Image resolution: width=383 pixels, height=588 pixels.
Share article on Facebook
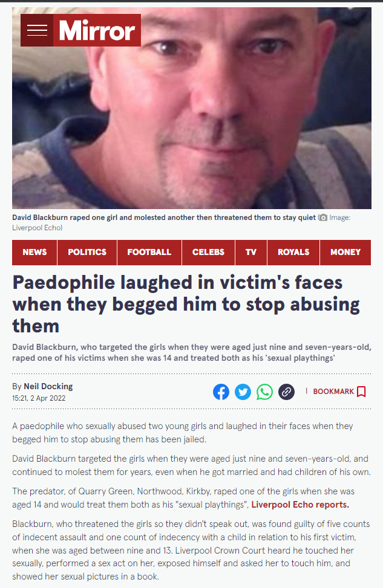click(x=221, y=392)
